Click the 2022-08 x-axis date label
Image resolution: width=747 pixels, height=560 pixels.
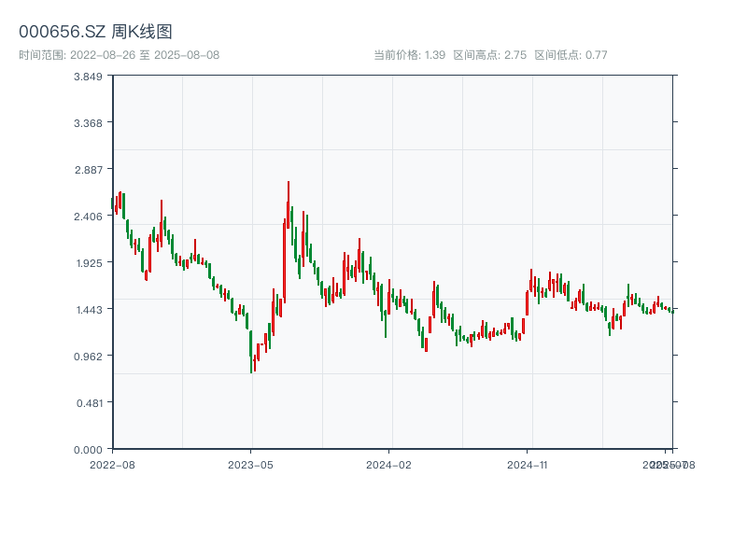[112, 464]
